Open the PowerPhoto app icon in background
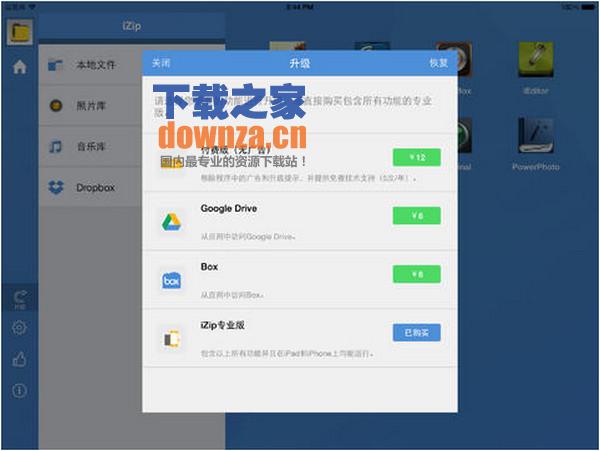Viewport: 600px width, 451px height. 536,136
